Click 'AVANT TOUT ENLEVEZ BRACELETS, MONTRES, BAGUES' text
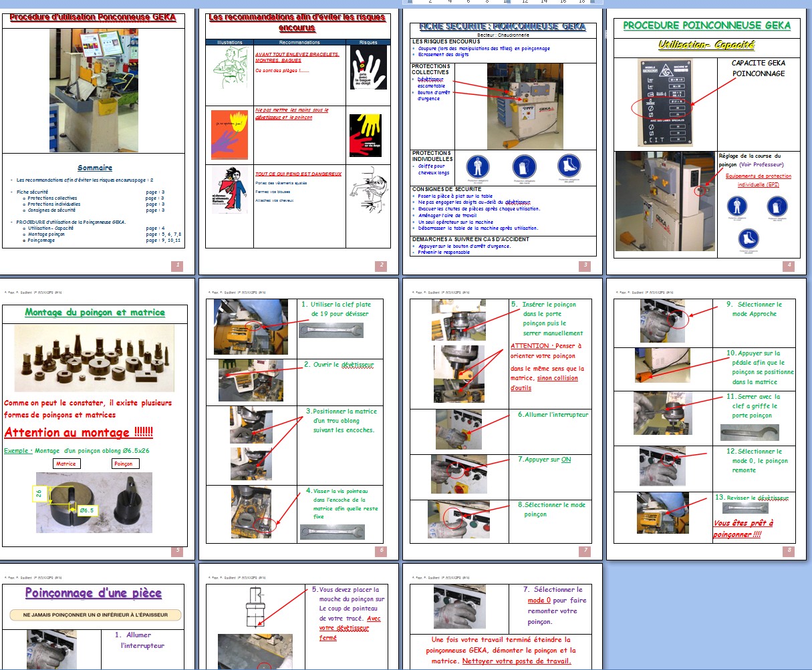Image resolution: width=812 pixels, height=670 pixels. pyautogui.click(x=297, y=57)
